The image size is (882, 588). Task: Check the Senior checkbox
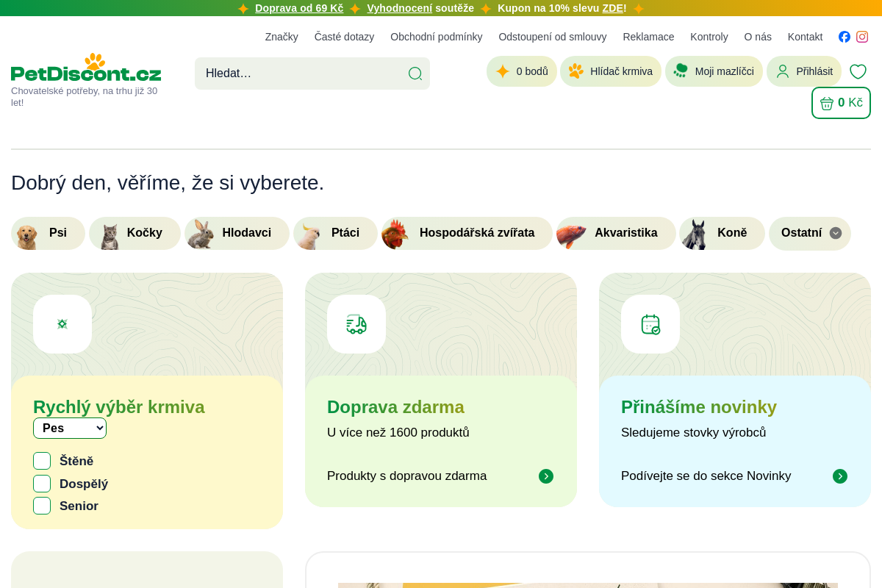pos(42,506)
